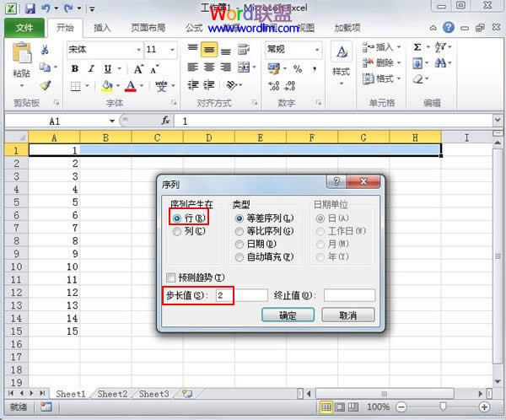Image resolution: width=506 pixels, height=420 pixels.
Task: Select the 列(C) columns radio button
Action: point(176,231)
